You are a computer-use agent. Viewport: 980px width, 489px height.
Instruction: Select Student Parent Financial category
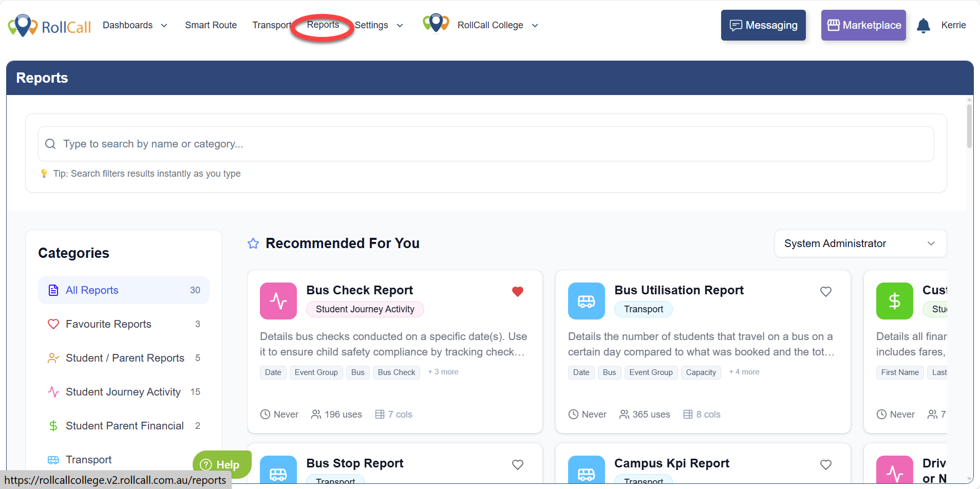point(124,426)
